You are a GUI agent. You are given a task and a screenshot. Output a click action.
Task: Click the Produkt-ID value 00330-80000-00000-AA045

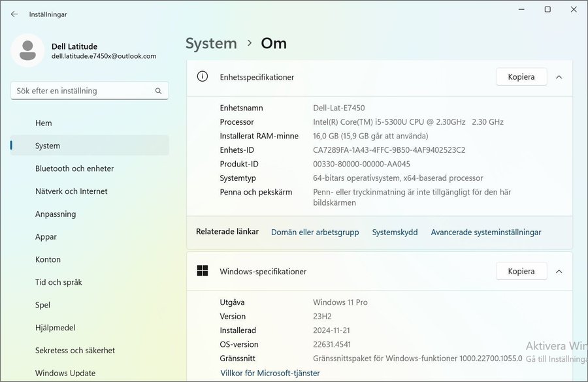point(361,164)
